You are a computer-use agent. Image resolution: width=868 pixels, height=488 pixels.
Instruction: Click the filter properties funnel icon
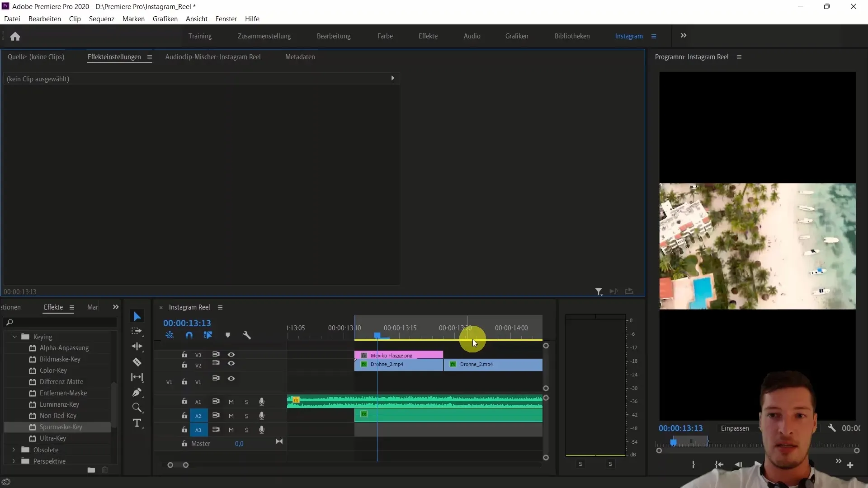click(x=599, y=292)
